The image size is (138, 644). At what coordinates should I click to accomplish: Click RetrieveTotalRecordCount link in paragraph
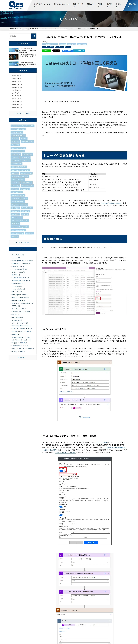click(111, 203)
